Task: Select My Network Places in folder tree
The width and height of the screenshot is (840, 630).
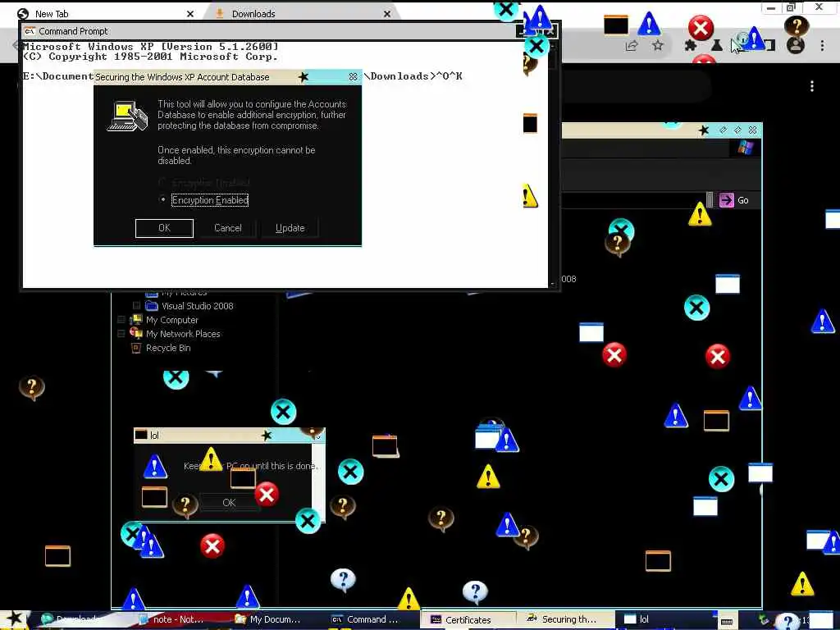Action: [183, 334]
